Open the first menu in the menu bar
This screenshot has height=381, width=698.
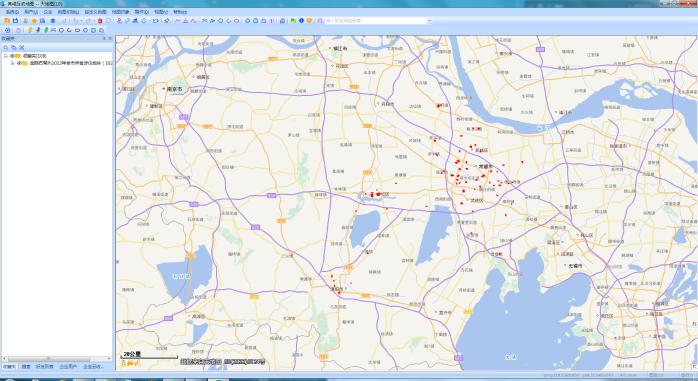(x=12, y=12)
